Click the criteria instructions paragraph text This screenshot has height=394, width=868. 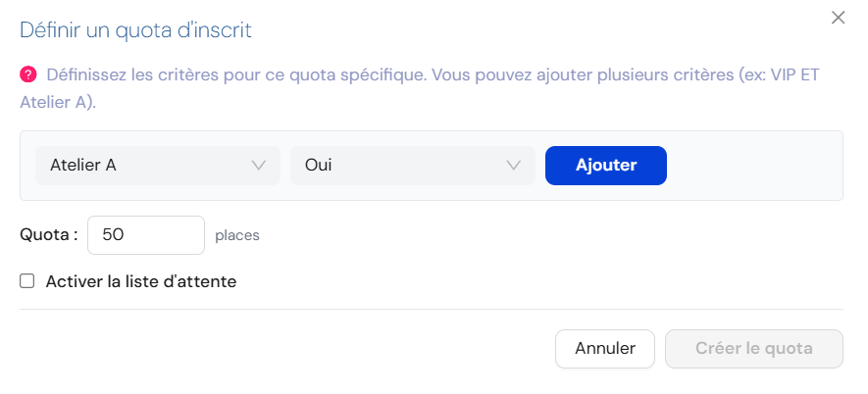click(432, 75)
